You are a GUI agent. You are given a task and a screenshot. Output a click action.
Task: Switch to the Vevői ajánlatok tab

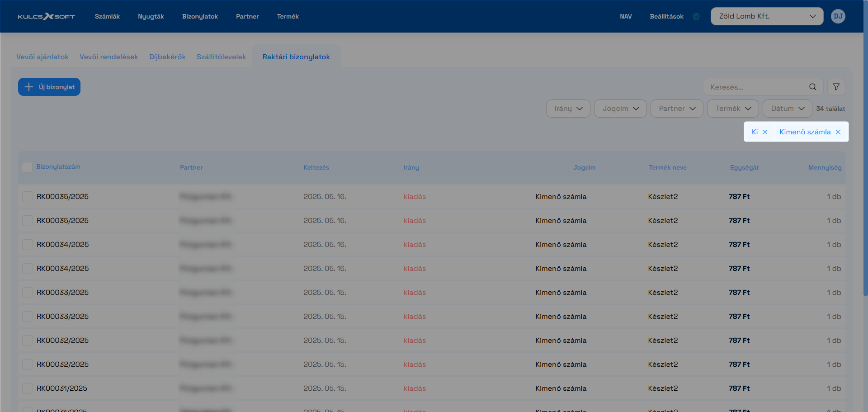[42, 57]
